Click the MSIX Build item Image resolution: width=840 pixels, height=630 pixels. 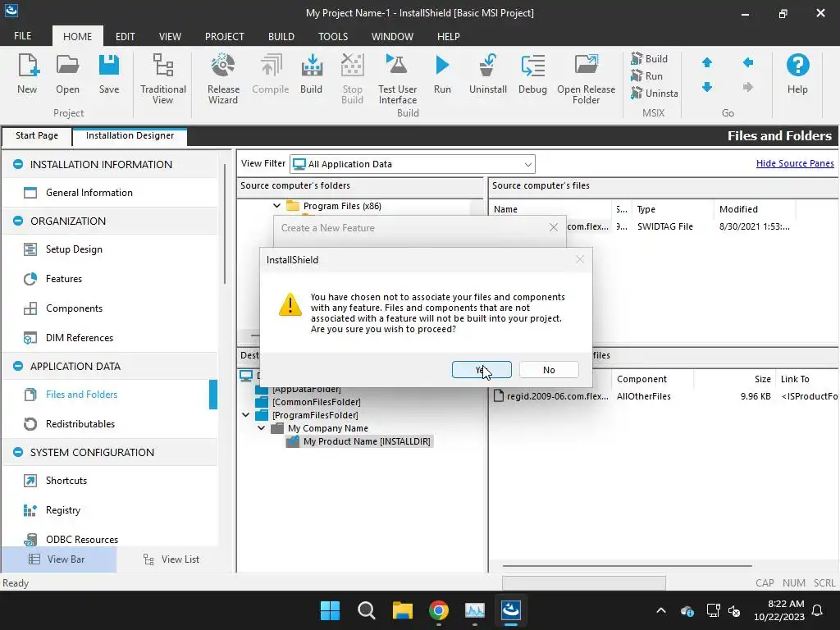tap(650, 58)
